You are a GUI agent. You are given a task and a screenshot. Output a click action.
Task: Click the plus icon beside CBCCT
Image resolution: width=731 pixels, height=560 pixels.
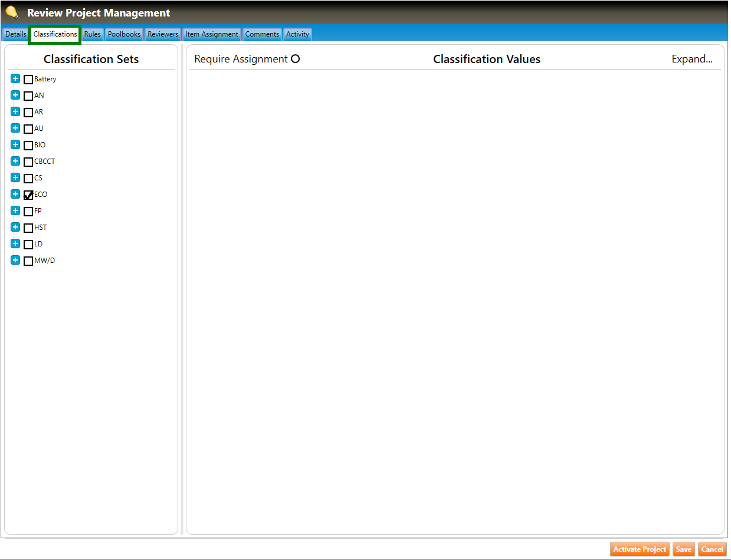[15, 162]
